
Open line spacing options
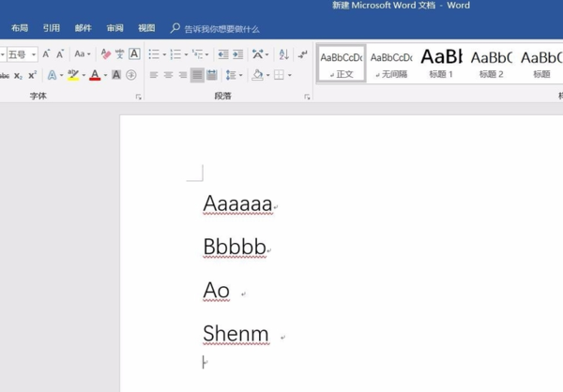pos(231,75)
